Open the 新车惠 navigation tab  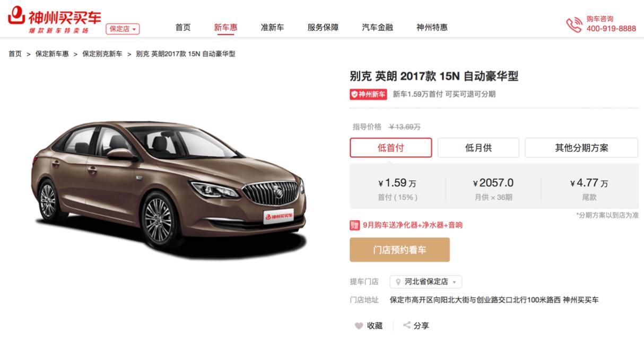(x=225, y=28)
